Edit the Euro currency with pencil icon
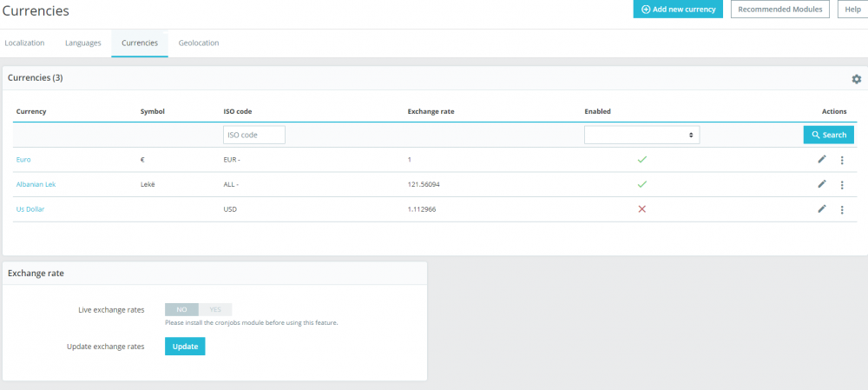 point(822,160)
